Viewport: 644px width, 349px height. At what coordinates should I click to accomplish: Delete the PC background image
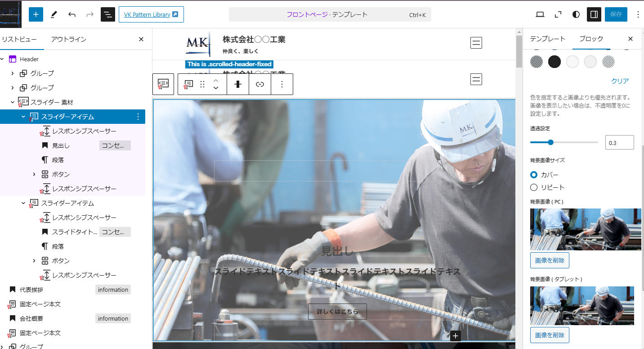pyautogui.click(x=550, y=260)
